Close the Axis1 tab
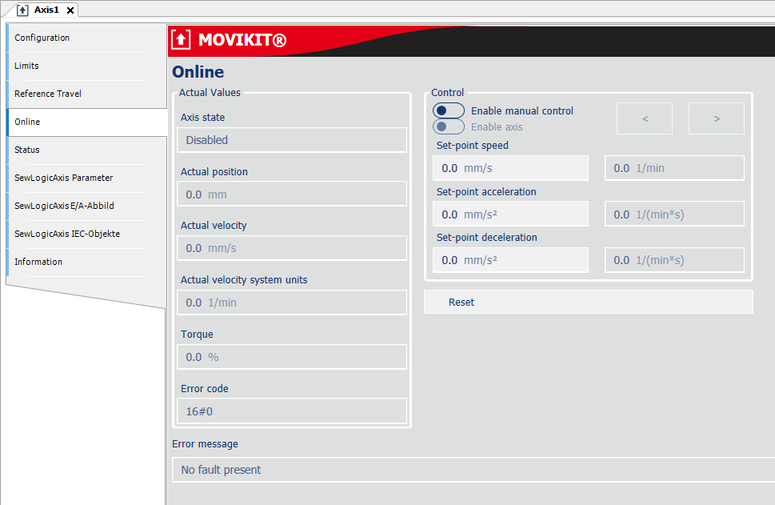The image size is (775, 505). (x=70, y=9)
